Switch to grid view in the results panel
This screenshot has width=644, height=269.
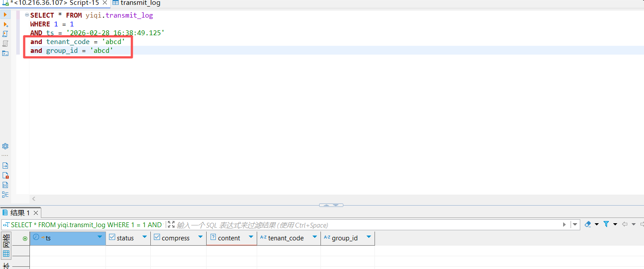(x=6, y=254)
